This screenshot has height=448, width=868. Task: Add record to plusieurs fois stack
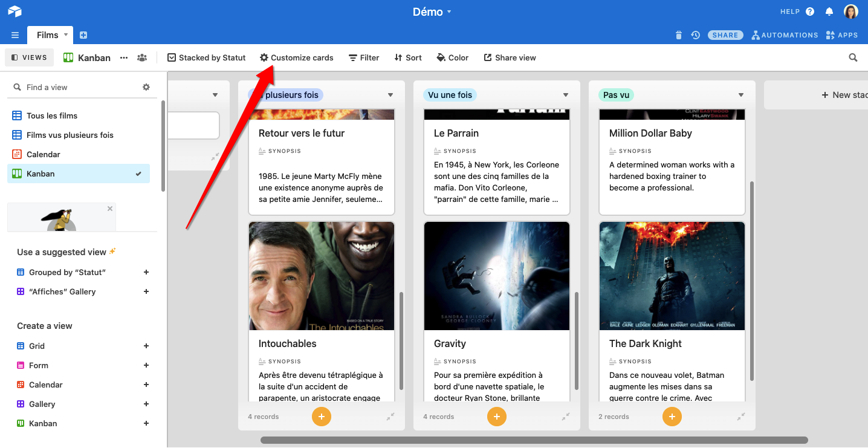click(322, 417)
